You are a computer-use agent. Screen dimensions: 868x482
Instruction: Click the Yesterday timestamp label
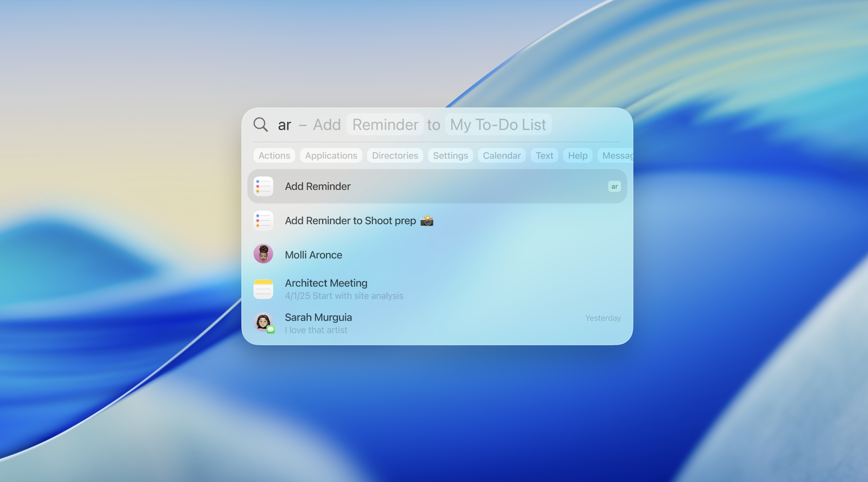603,318
